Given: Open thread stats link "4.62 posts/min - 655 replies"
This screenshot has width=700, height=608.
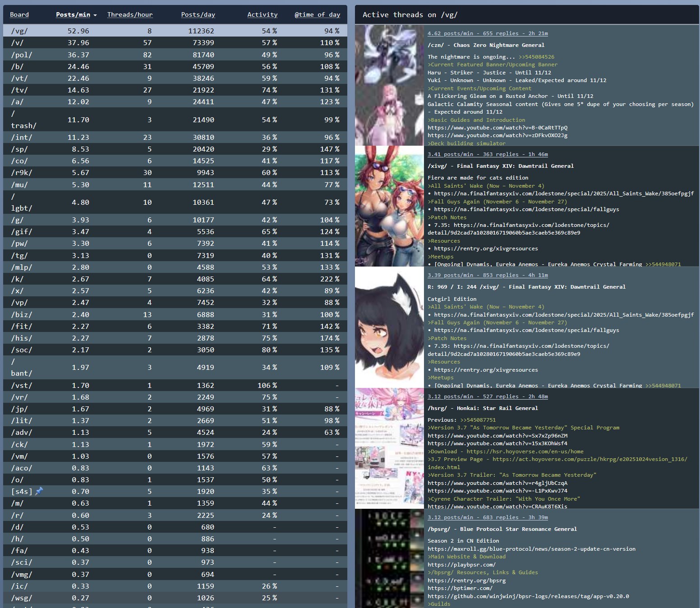Looking at the screenshot, I should coord(488,33).
